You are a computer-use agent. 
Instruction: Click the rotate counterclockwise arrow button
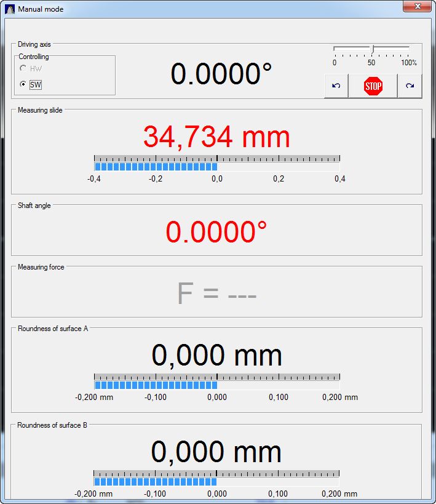tap(336, 86)
